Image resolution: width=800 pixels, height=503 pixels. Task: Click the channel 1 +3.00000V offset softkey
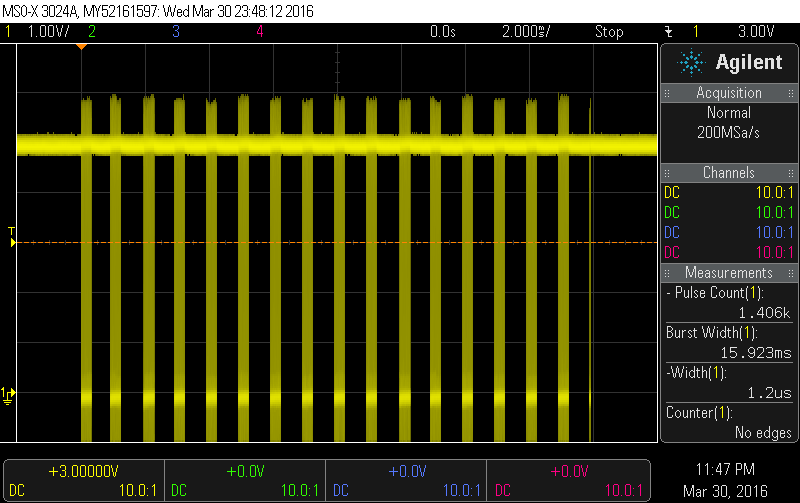click(x=82, y=479)
